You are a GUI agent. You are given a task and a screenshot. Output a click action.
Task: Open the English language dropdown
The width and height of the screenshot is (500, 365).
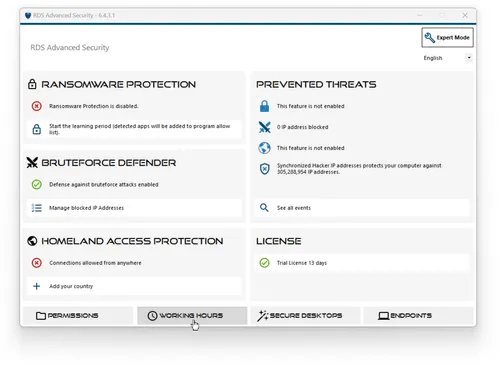447,58
